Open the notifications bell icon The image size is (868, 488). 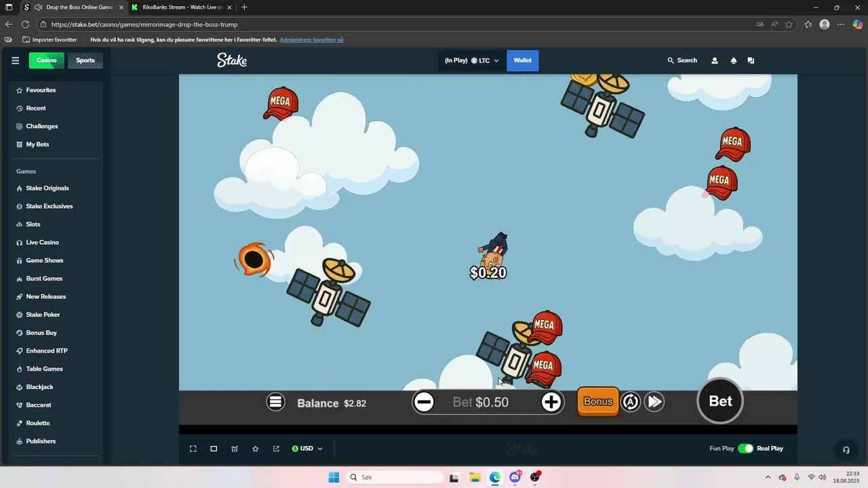(733, 60)
